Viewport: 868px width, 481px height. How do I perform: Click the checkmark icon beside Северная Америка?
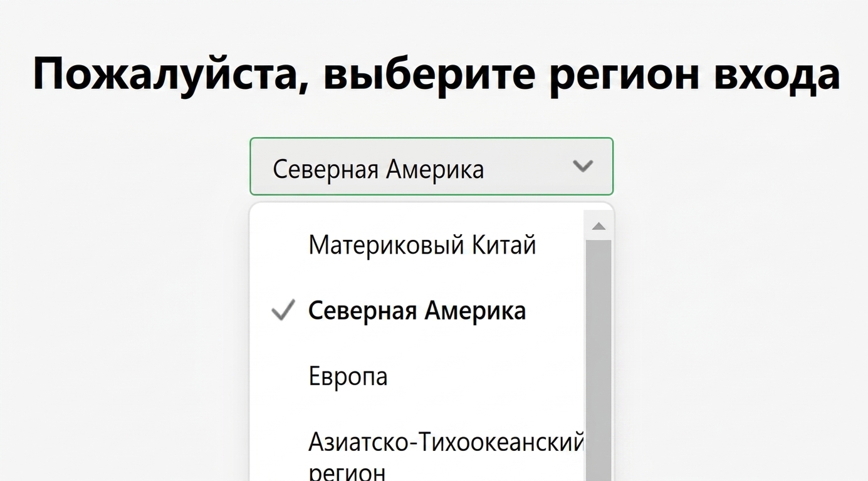[x=283, y=311]
